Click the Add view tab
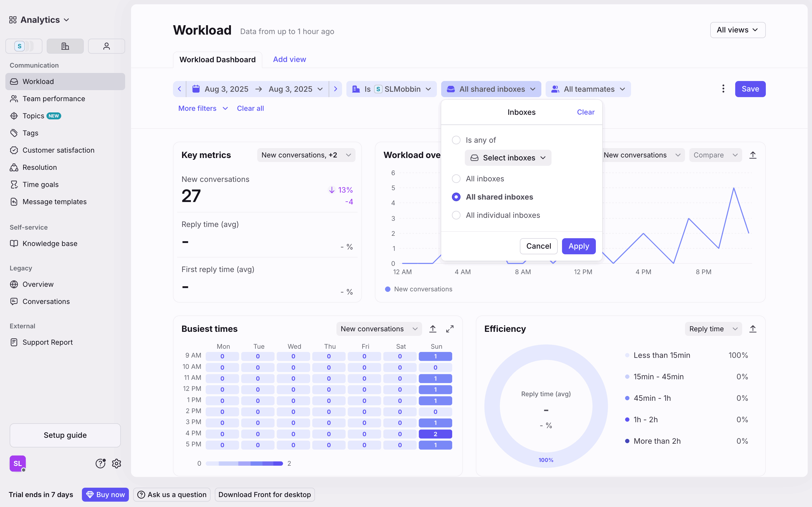The height and width of the screenshot is (507, 812). (289, 59)
